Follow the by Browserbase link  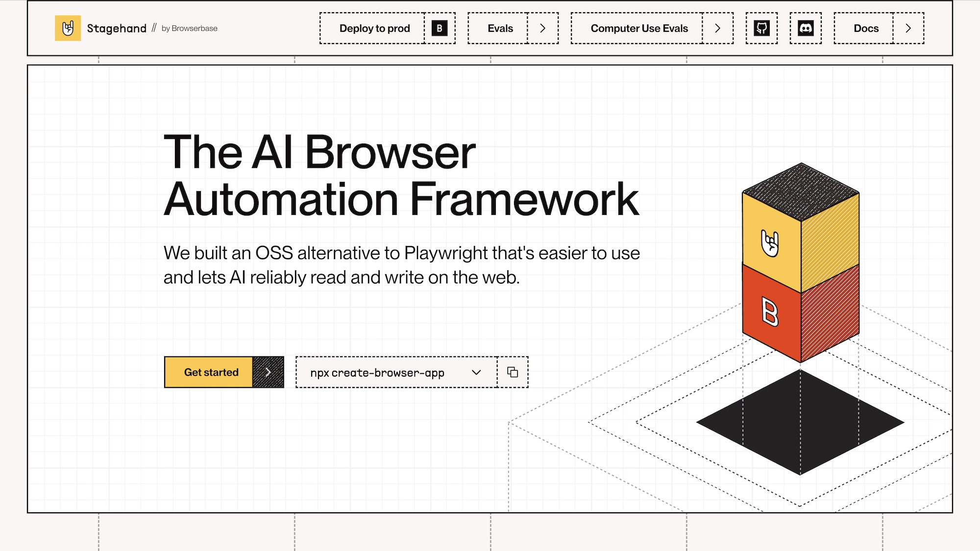(190, 28)
